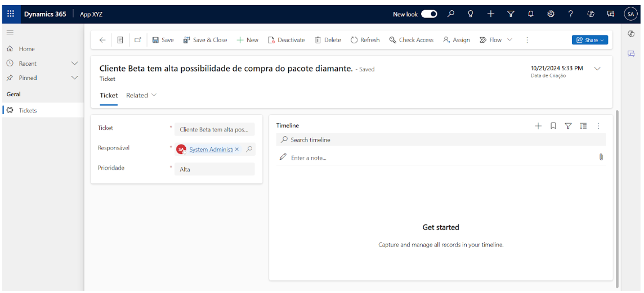This screenshot has height=293, width=644.
Task: Attach a file with the paperclip icon
Action: pos(601,157)
